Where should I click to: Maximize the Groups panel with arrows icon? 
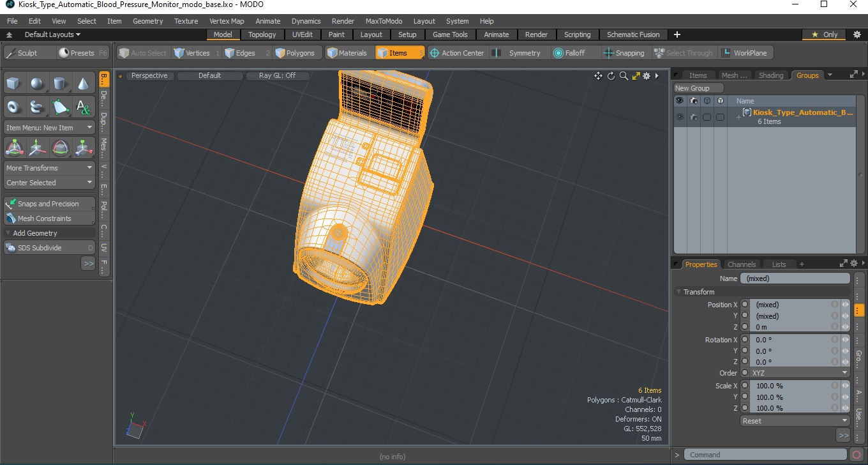853,75
